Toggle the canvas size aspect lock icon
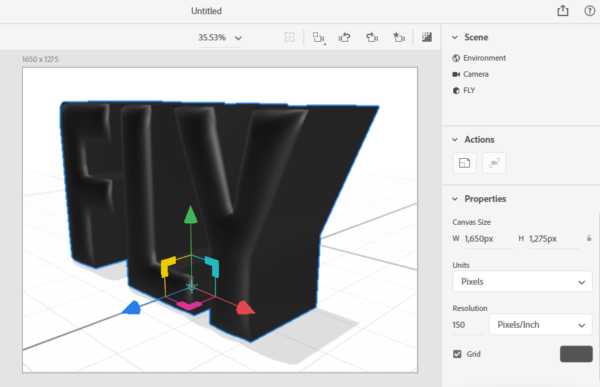The height and width of the screenshot is (387, 600). click(589, 238)
